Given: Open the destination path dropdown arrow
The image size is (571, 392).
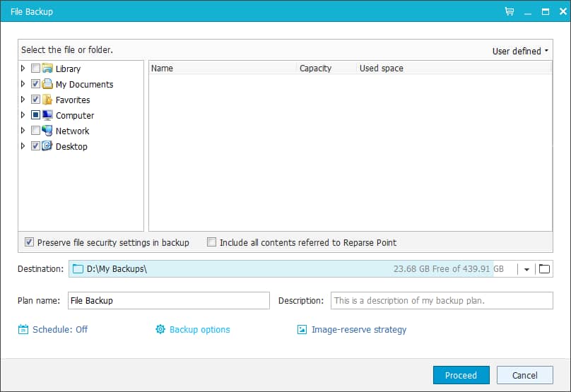Looking at the screenshot, I should click(x=526, y=269).
